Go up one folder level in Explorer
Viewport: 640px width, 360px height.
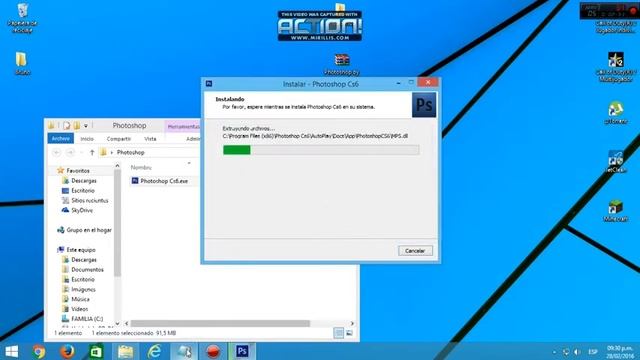pos(92,152)
